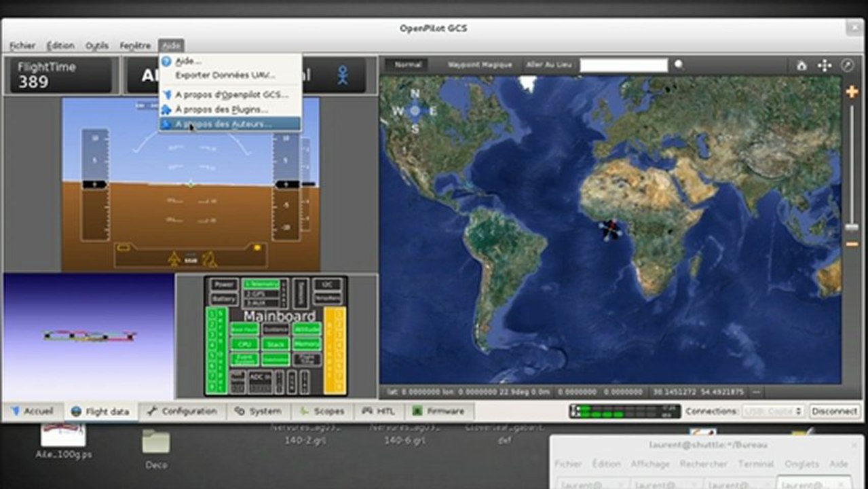
Task: Click the FlightTime 389 readout
Action: [x=61, y=75]
